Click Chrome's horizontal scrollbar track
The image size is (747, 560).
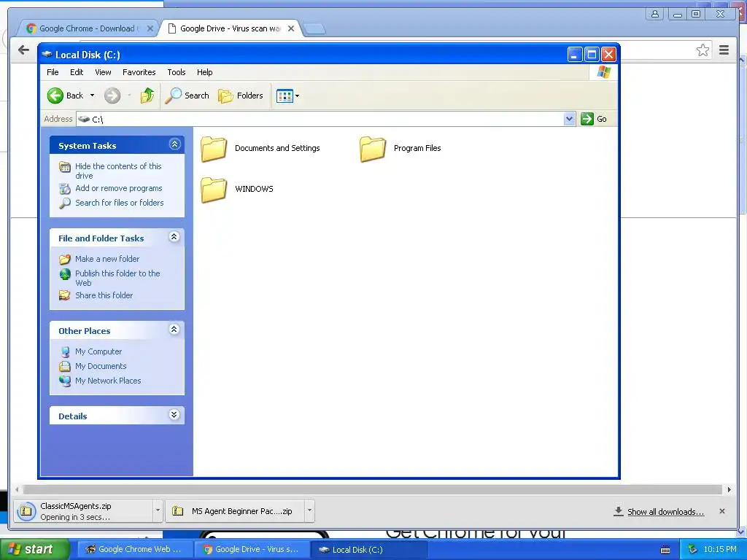coord(373,489)
